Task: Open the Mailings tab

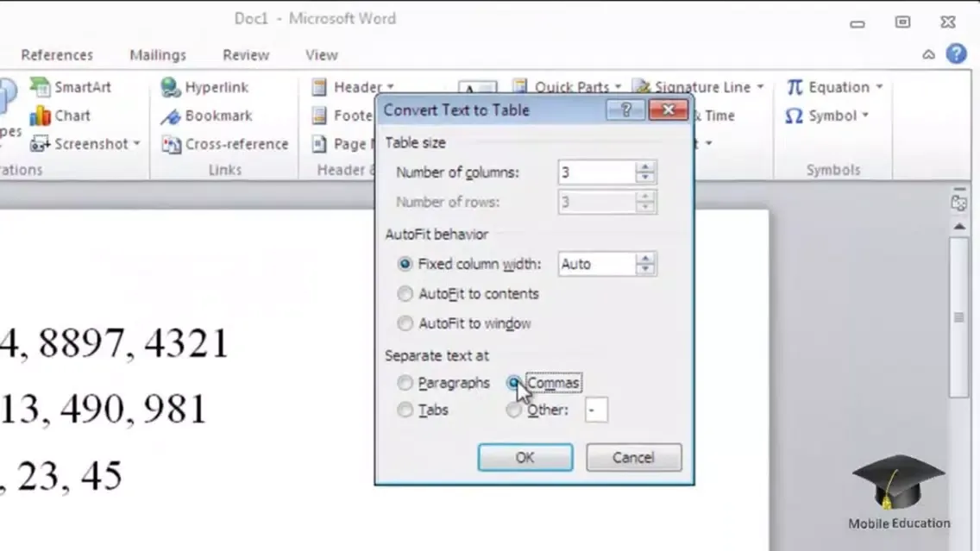Action: pyautogui.click(x=158, y=55)
